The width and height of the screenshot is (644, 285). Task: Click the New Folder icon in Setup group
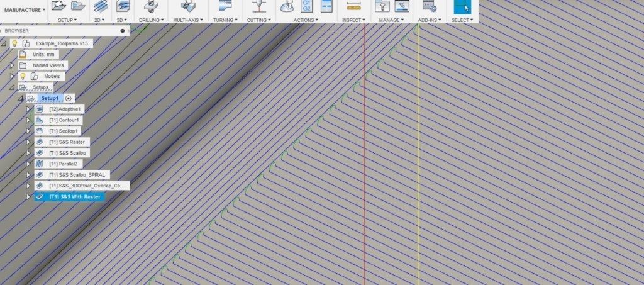pyautogui.click(x=78, y=5)
